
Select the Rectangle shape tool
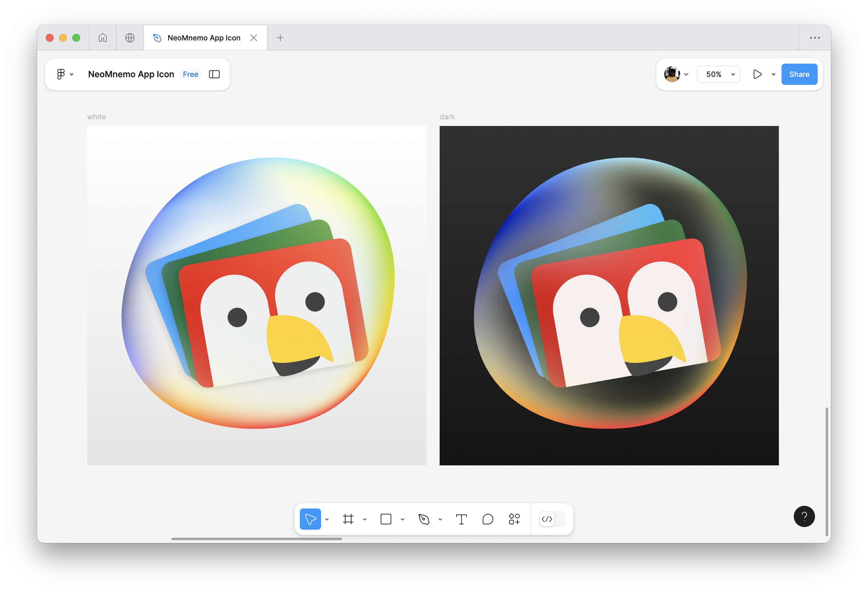click(x=386, y=519)
